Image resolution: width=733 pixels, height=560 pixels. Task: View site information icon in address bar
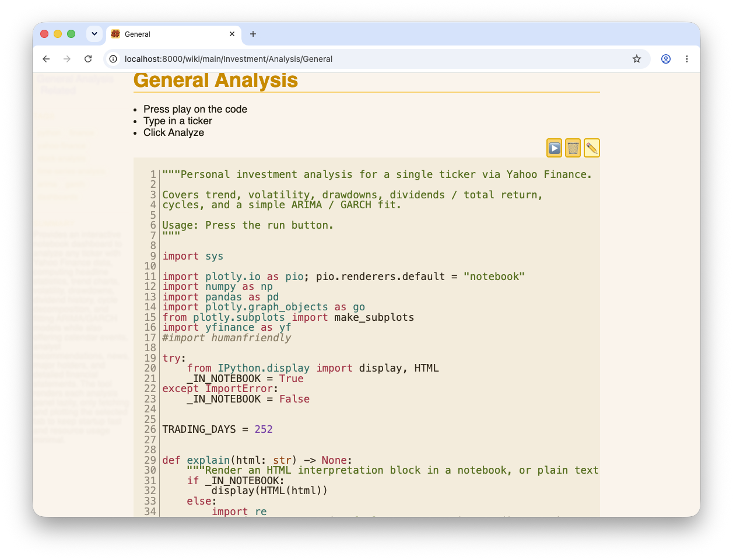point(113,59)
